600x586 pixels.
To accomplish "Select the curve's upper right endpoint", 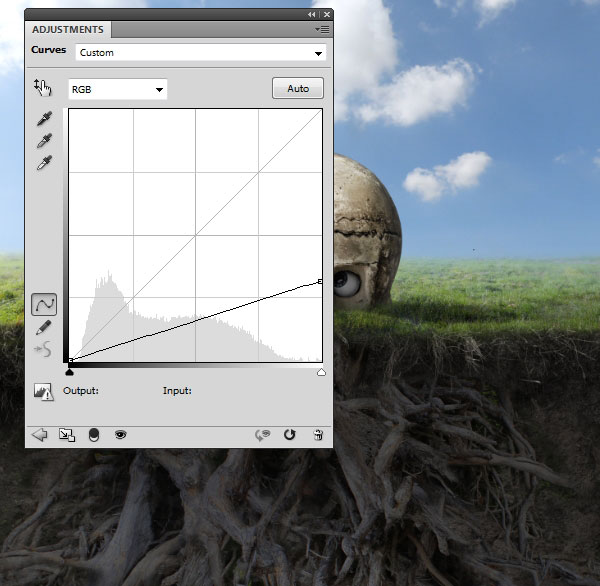I will 320,282.
